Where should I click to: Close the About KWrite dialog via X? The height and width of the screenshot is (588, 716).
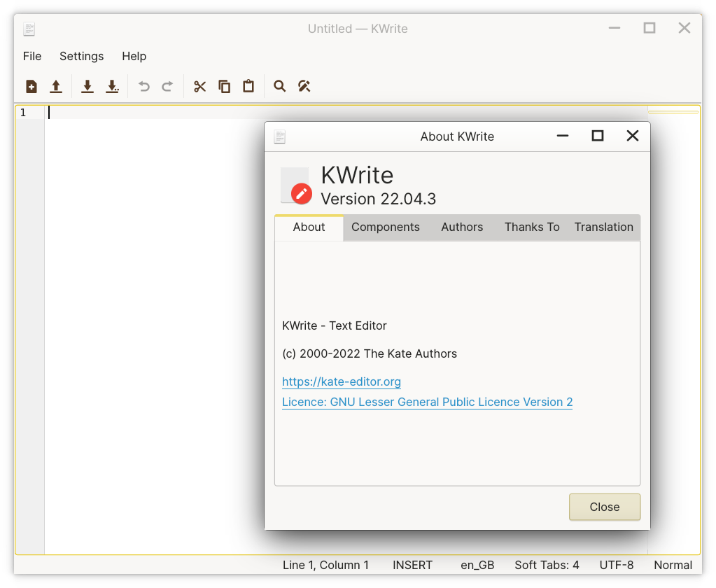633,136
